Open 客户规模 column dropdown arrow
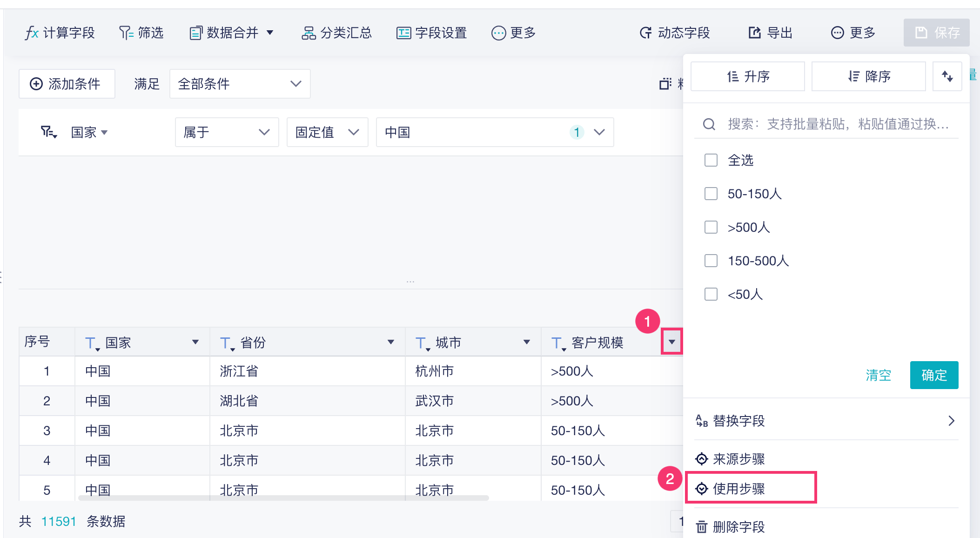The image size is (980, 538). (x=671, y=342)
